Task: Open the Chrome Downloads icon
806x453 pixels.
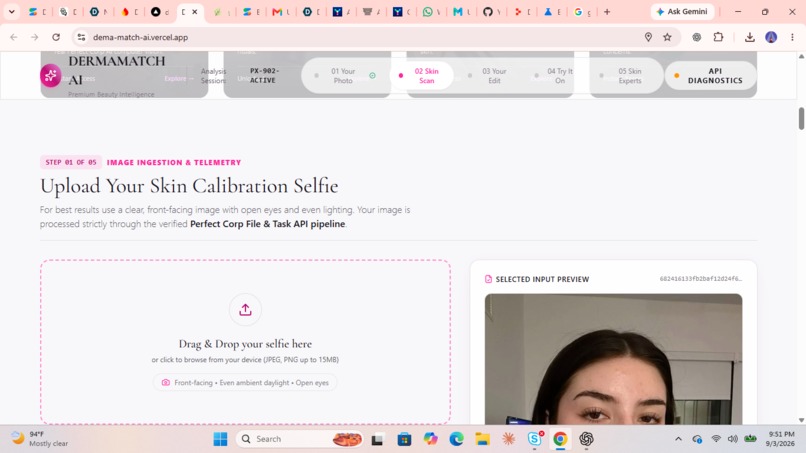Action: click(x=749, y=37)
